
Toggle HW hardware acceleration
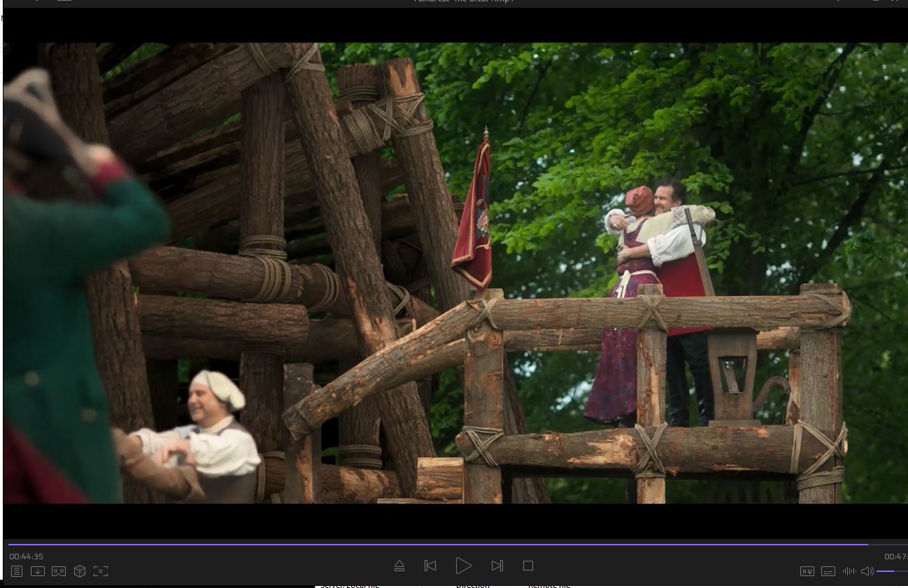807,571
